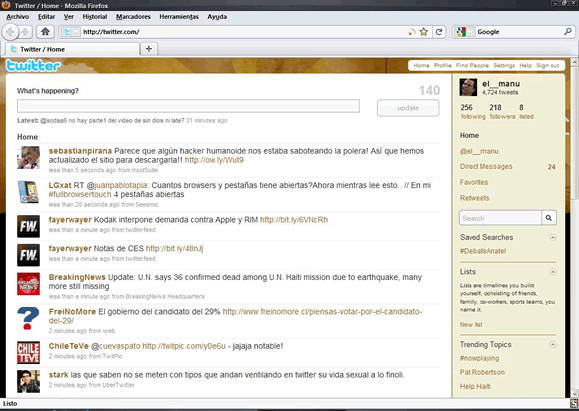The height and width of the screenshot is (411, 579).
Task: Click sebastianpirana avatar picture
Action: click(x=28, y=158)
